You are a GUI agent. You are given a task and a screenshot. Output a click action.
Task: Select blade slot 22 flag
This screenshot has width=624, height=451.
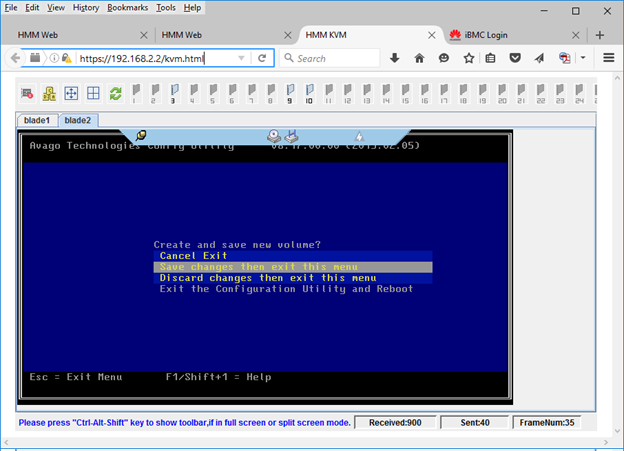pos(540,94)
